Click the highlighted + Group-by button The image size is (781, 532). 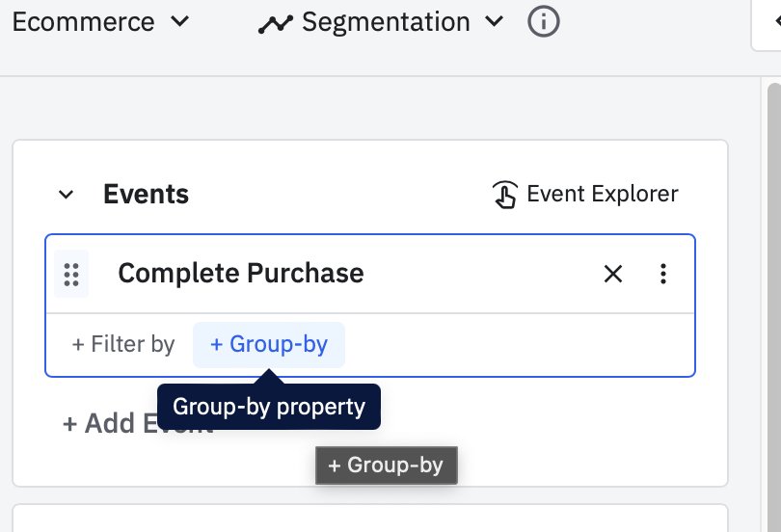[269, 344]
